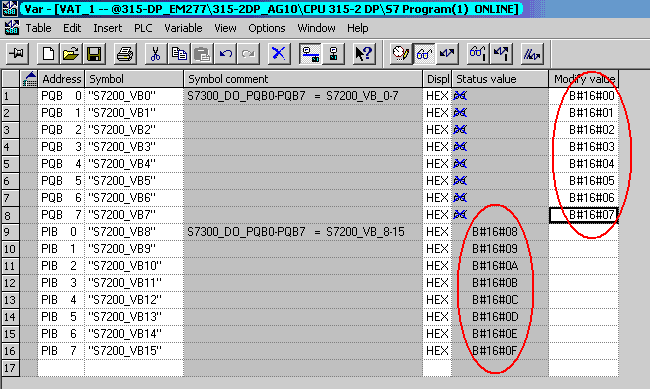Click the New variable table icon
Image resolution: width=650 pixels, height=389 pixels.
(x=48, y=54)
